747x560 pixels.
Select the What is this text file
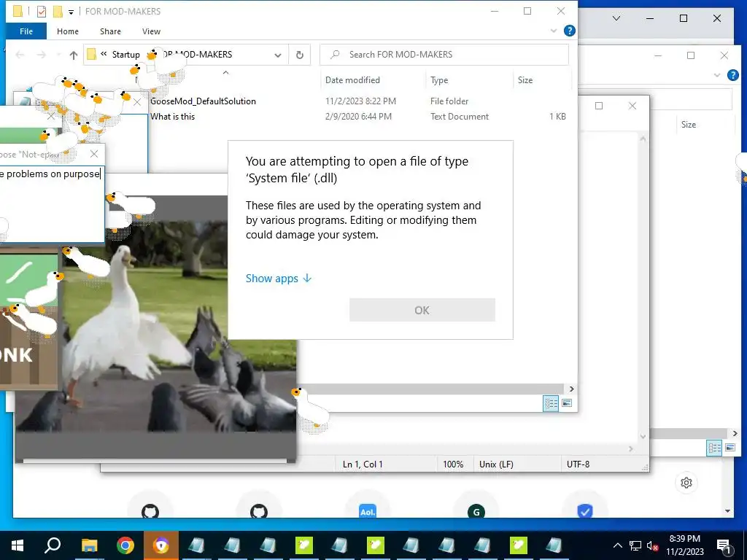pos(172,116)
